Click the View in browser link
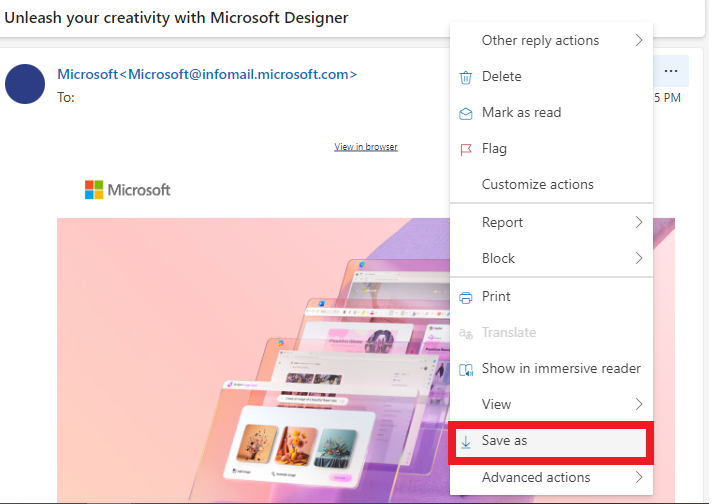712x504 pixels. (x=366, y=147)
